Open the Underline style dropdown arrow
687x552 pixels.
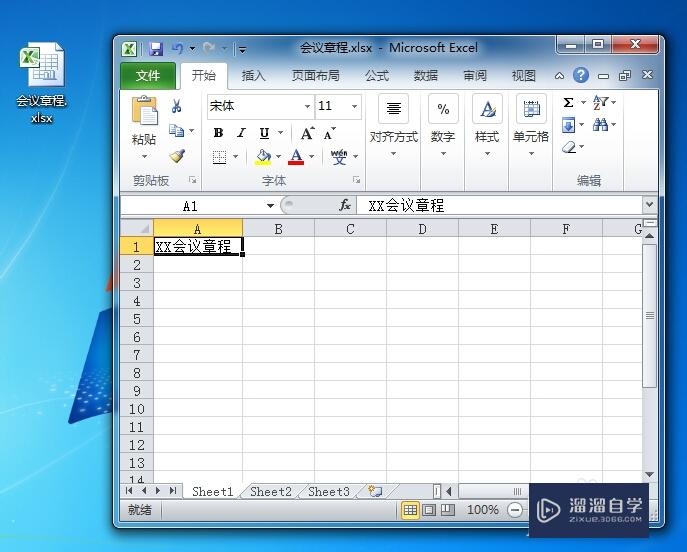coord(280,133)
